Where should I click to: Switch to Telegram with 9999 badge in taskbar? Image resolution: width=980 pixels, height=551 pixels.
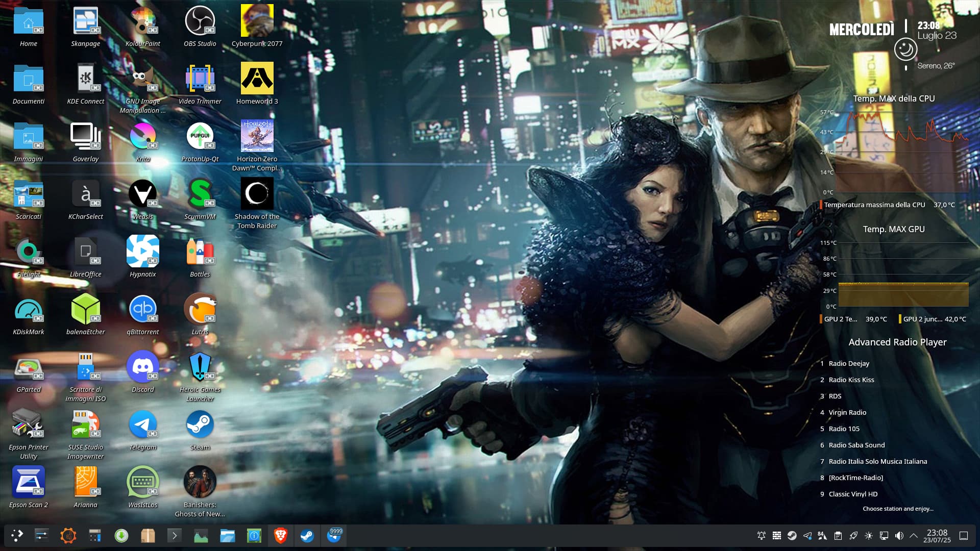(x=334, y=535)
